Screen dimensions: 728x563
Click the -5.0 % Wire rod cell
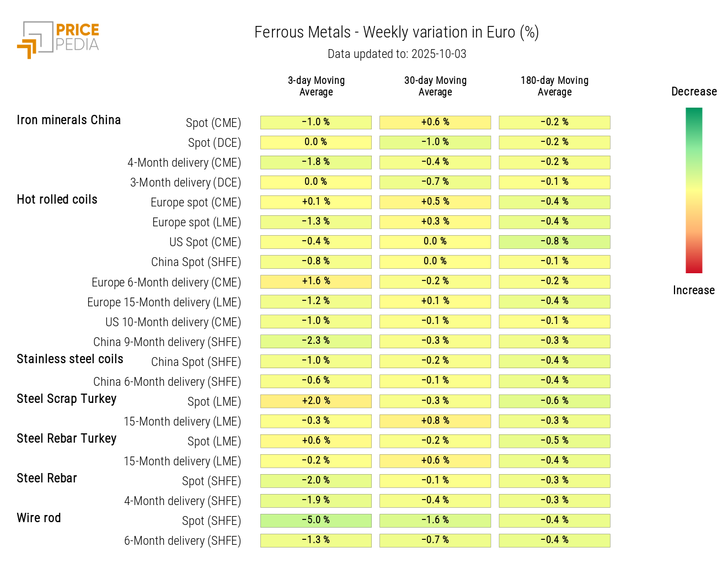[315, 520]
